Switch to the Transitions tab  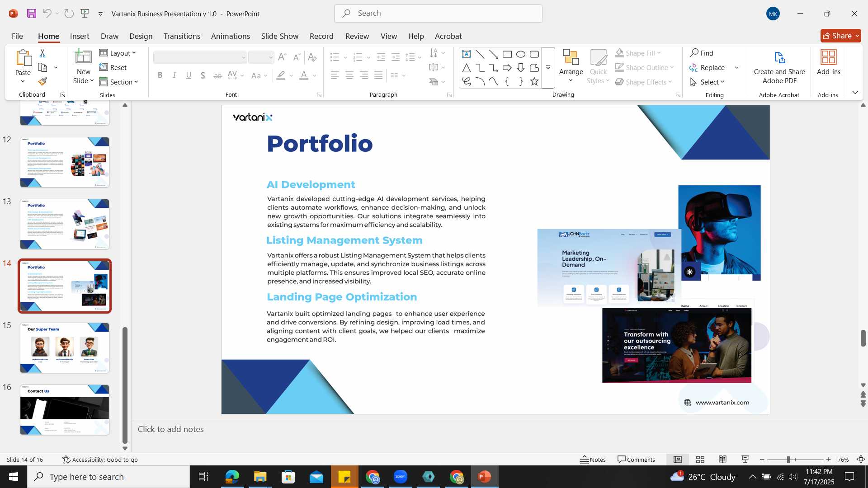182,36
